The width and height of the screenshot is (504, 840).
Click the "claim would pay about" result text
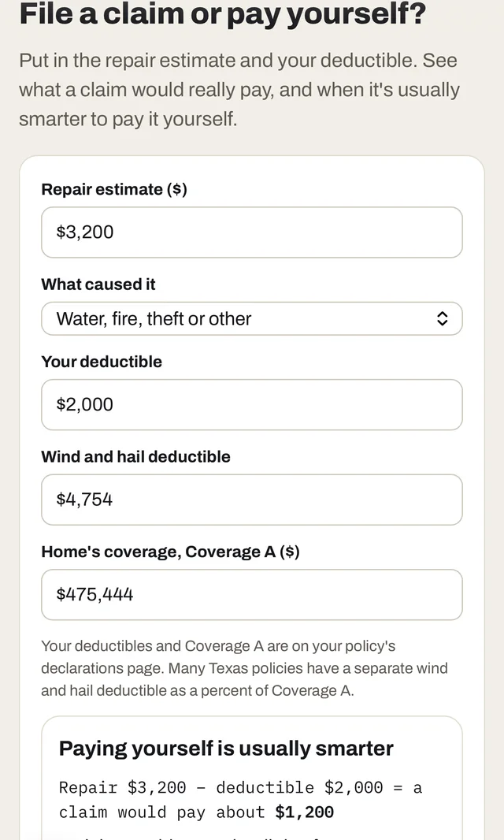161,812
